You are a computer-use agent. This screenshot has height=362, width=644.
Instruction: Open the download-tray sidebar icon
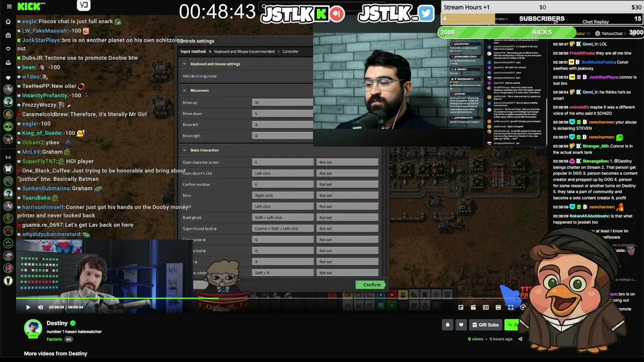point(8,63)
